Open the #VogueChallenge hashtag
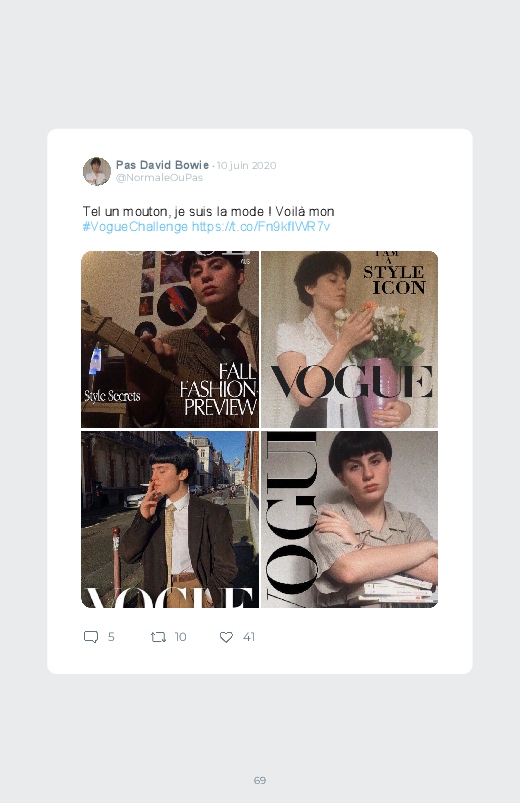Viewport: 520px width, 803px height. 135,226
